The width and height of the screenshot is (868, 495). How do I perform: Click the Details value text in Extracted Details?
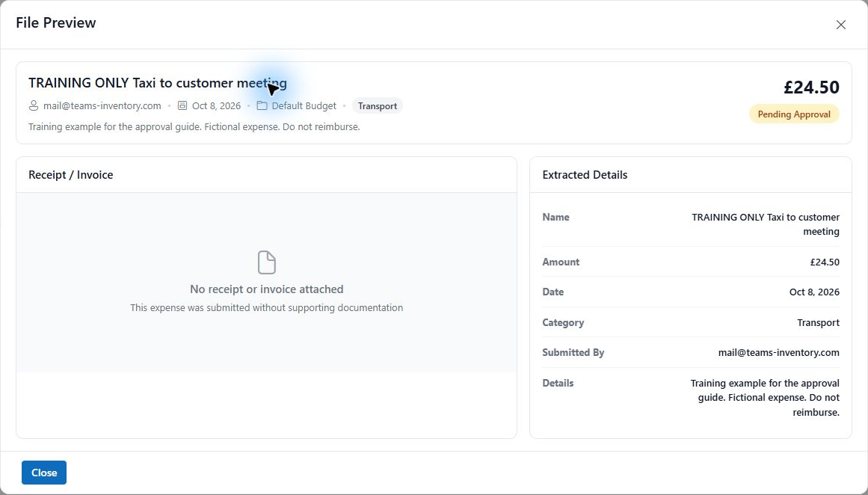[765, 398]
